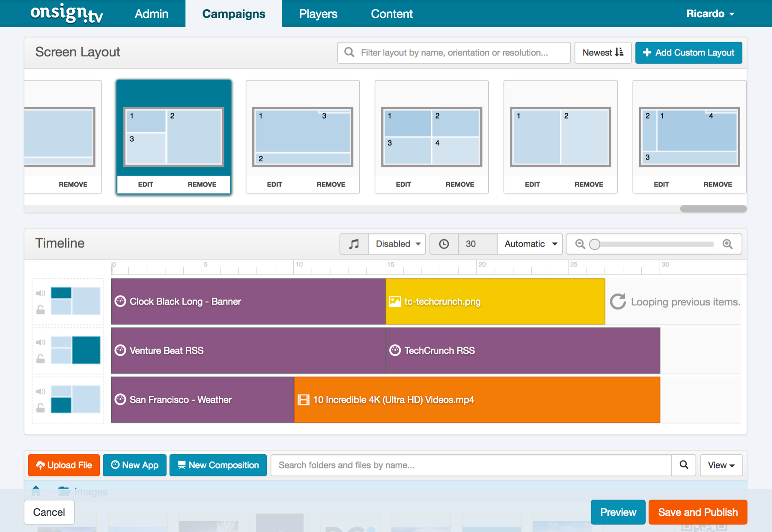This screenshot has height=532, width=772.
Task: Toggle lock on the Venture Beat RSS track
Action: pyautogui.click(x=41, y=359)
